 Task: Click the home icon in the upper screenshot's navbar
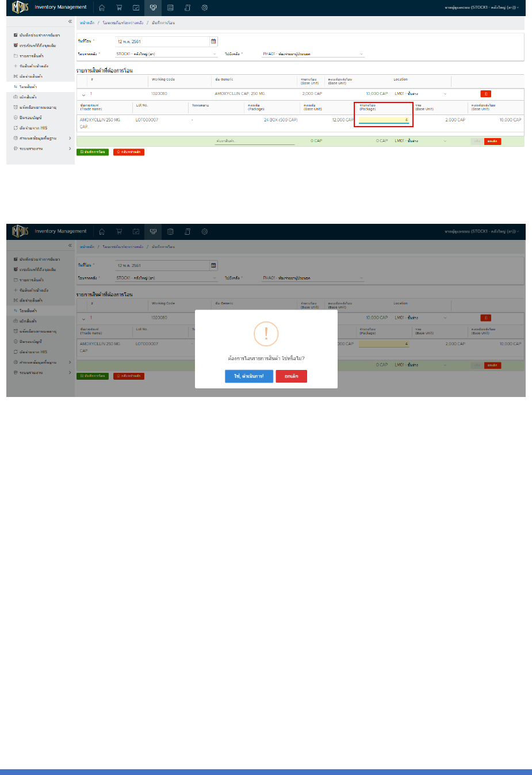click(x=102, y=7)
